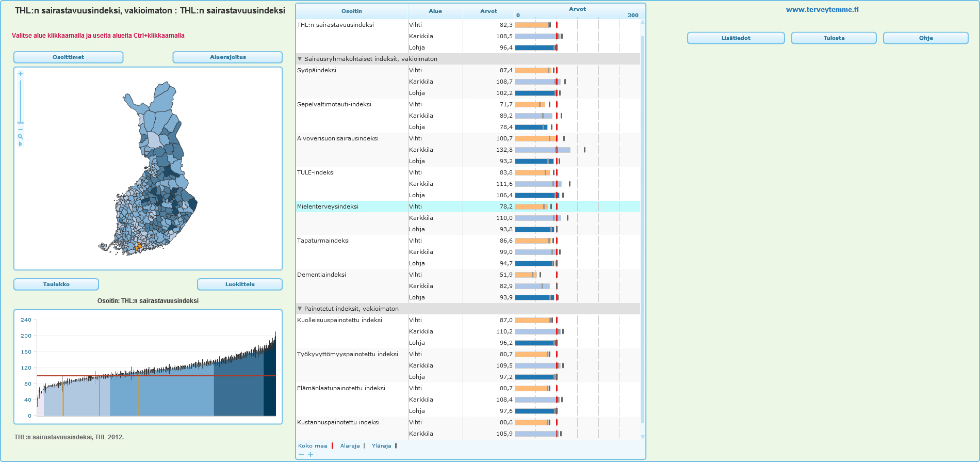The width and height of the screenshot is (980, 462).
Task: Click the table scrollbar down arrow
Action: pos(643,437)
